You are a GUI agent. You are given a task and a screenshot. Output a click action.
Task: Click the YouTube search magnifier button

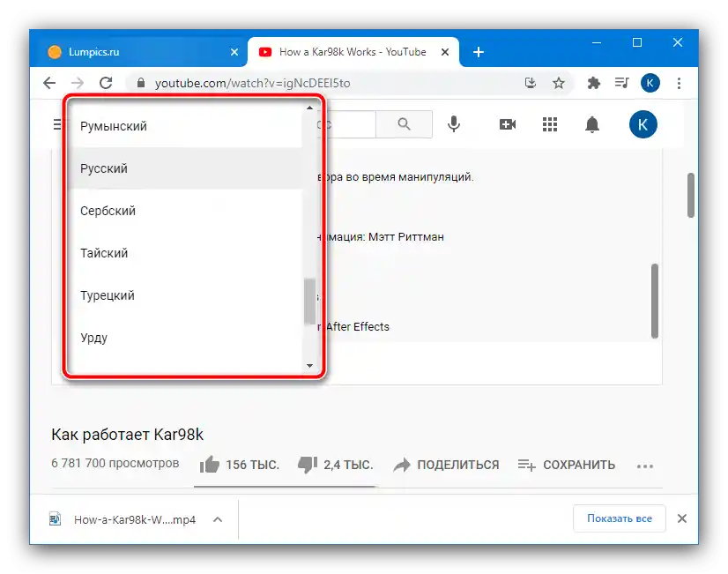tap(404, 124)
